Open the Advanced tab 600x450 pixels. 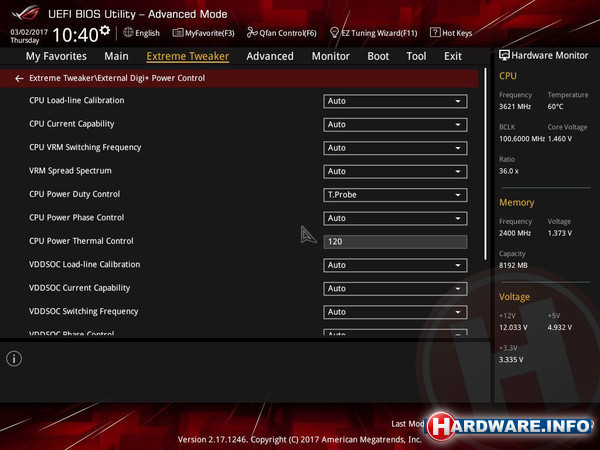click(270, 56)
